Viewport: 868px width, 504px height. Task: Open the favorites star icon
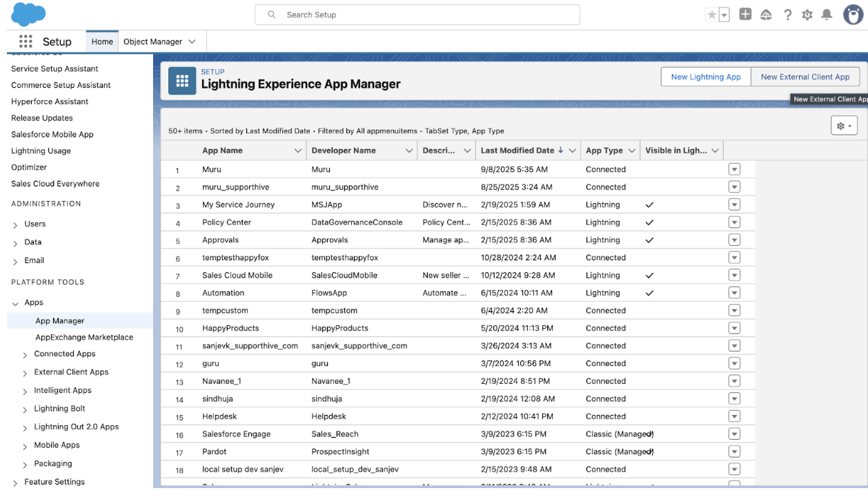712,14
